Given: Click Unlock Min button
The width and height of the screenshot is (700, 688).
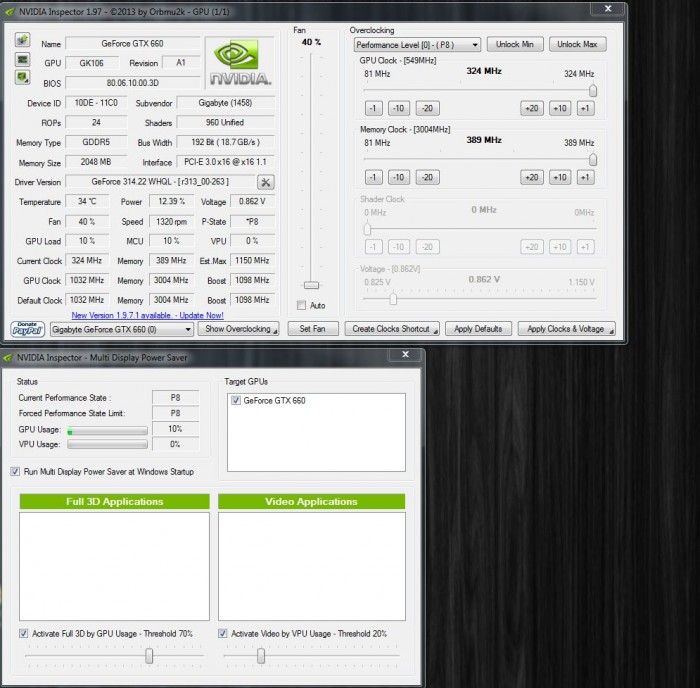Looking at the screenshot, I should click(x=515, y=44).
